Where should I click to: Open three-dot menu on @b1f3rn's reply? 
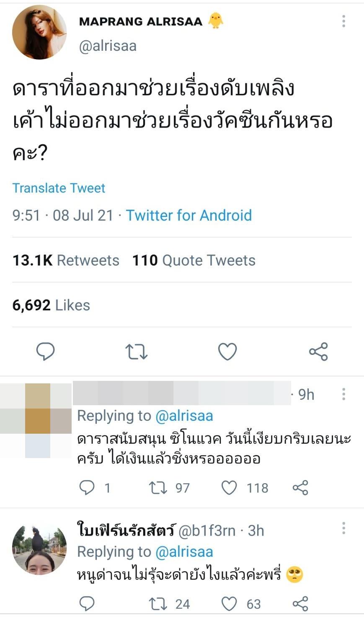point(343,528)
